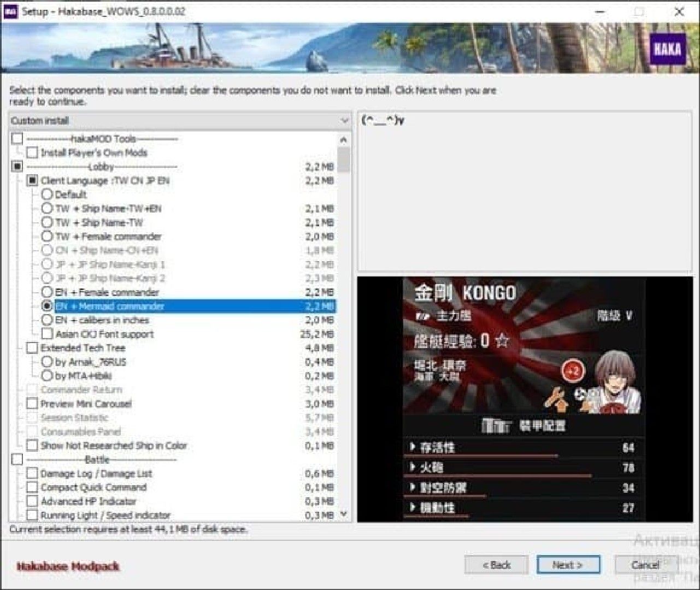
Task: Go back with the Back button
Action: 496,565
